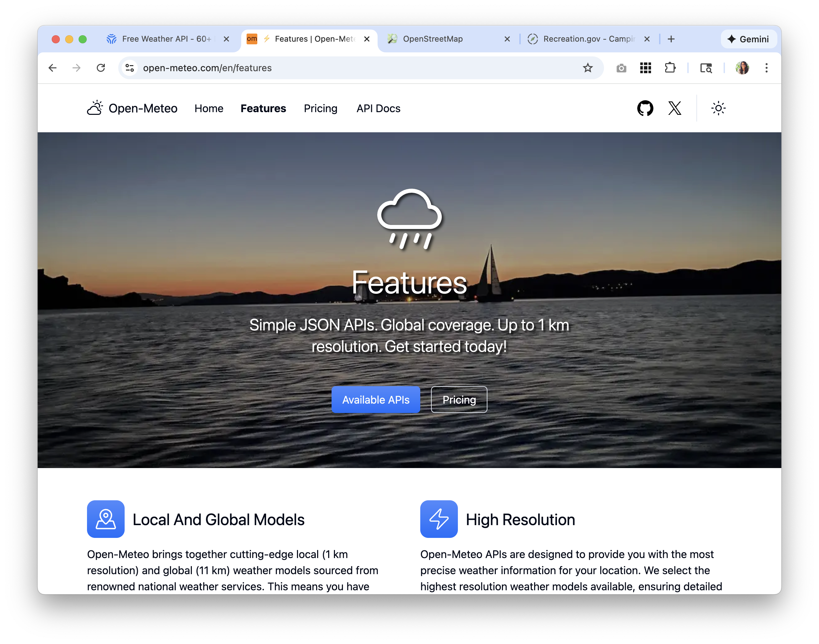Click the site information icon in address bar
The width and height of the screenshot is (819, 644).
click(130, 68)
